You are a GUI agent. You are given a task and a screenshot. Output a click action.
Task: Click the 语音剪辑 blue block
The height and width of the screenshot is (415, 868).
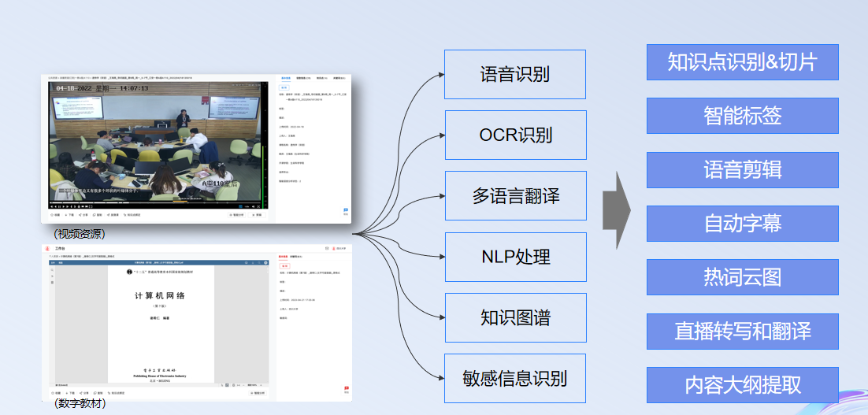coord(742,170)
